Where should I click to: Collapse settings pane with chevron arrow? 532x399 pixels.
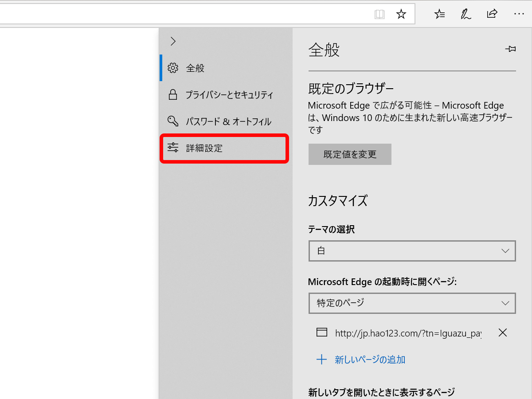click(x=173, y=41)
